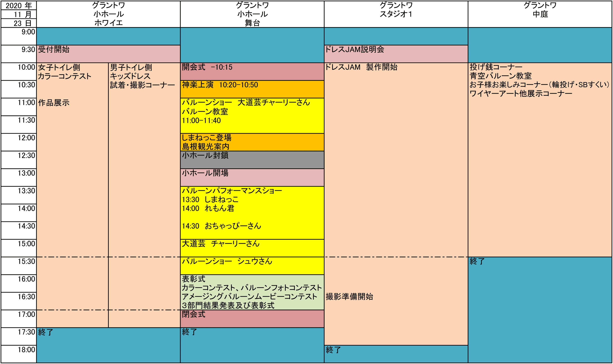Click '試着・撮影コーナー' text

point(142,85)
